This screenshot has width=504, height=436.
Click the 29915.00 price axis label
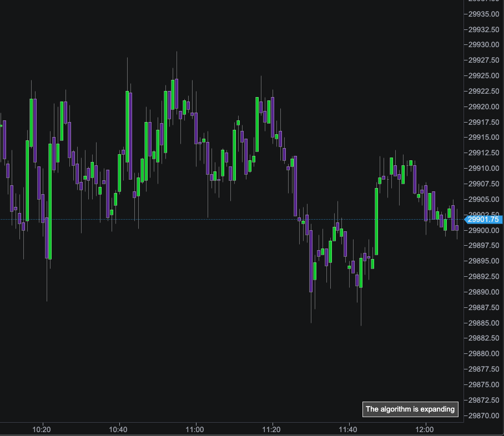click(484, 137)
